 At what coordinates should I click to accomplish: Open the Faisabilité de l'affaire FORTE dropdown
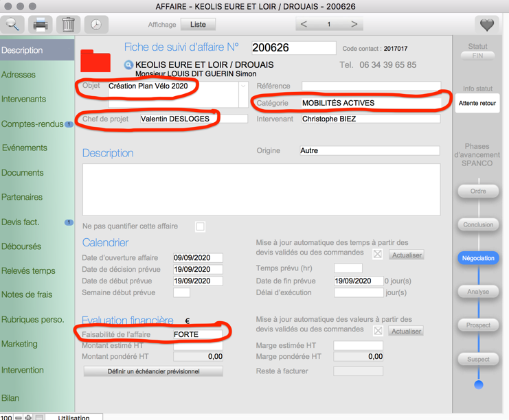click(197, 335)
